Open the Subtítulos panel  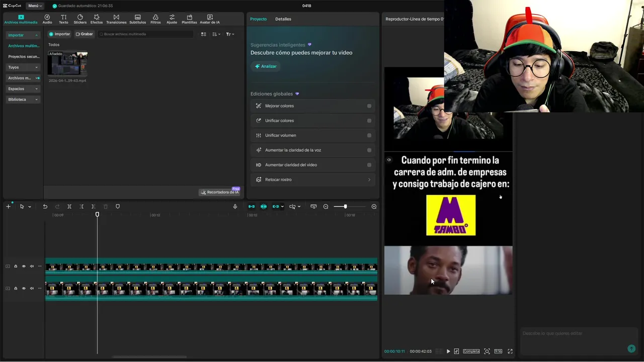tap(137, 19)
